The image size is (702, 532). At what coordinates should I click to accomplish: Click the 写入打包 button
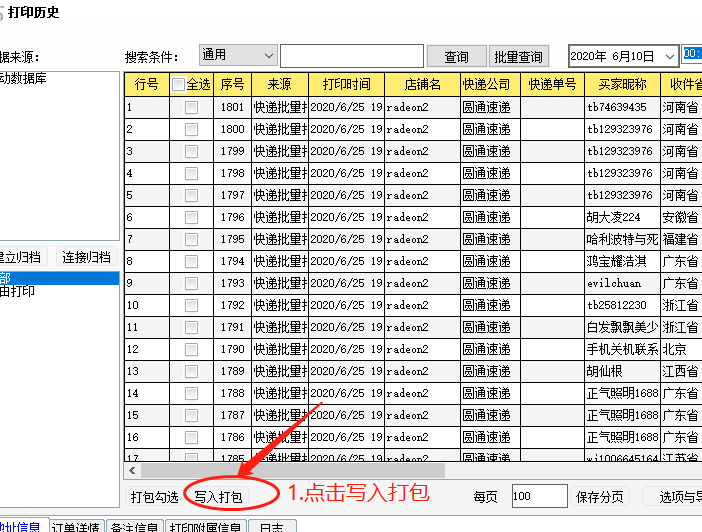click(x=218, y=496)
